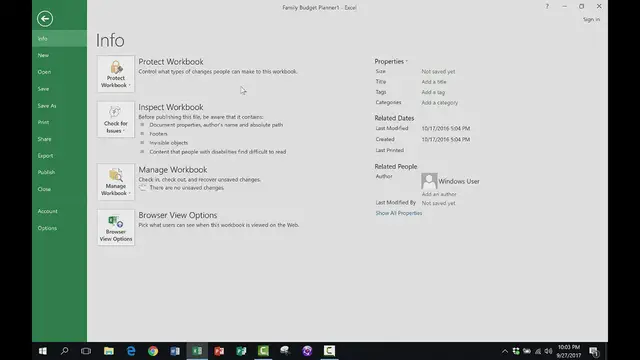The width and height of the screenshot is (640, 360).
Task: Open the Publish page
Action: click(60, 172)
